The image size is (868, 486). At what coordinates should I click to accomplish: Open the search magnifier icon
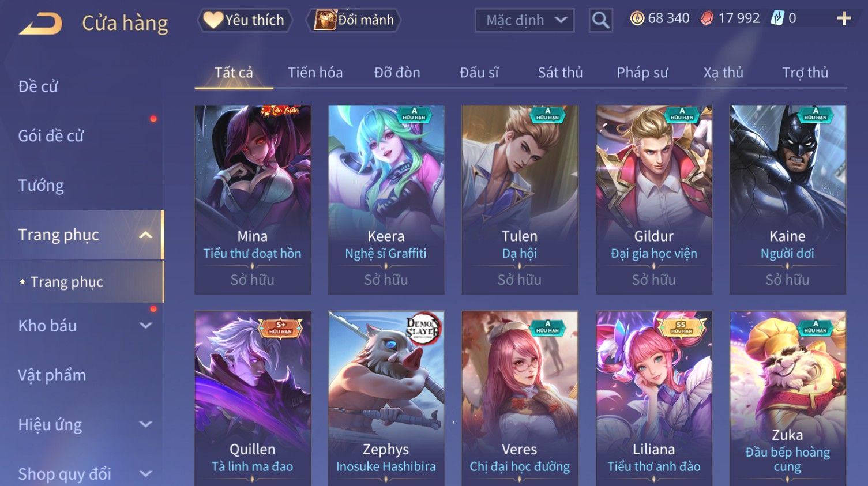(x=600, y=21)
